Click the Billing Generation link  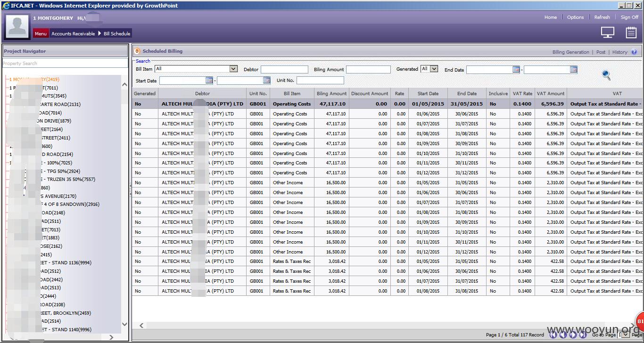tap(570, 52)
